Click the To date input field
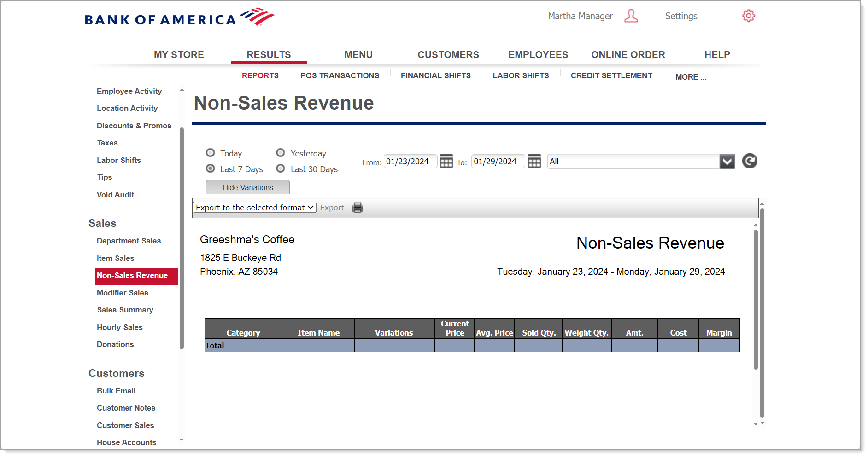 (498, 162)
